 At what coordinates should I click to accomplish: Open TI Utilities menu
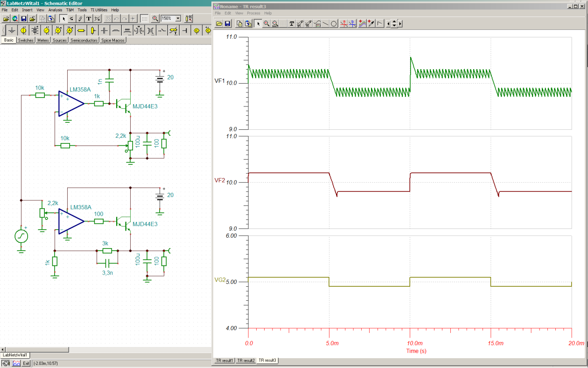point(99,10)
